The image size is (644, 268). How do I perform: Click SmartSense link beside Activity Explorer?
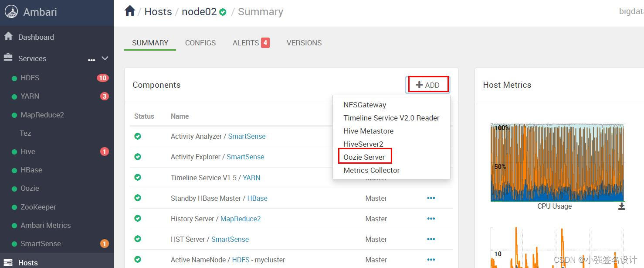245,157
